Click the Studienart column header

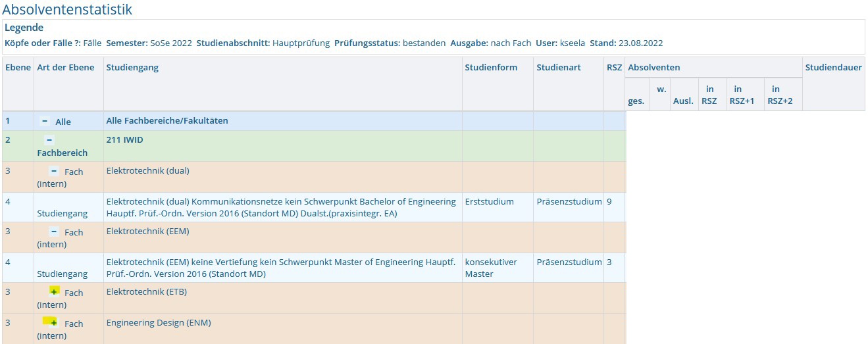tap(559, 67)
